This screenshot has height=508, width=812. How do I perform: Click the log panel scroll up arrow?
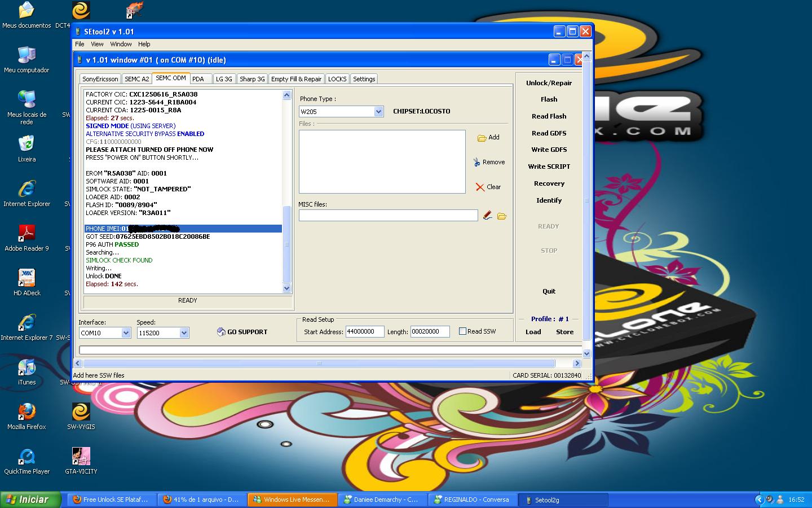[x=286, y=95]
